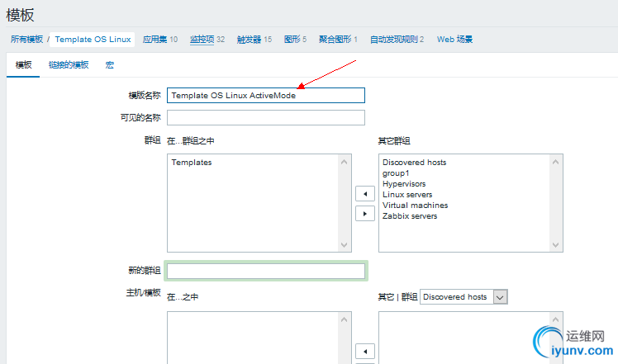Move selected host left with arrow button
Viewport: 618px width, 364px height.
pyautogui.click(x=365, y=351)
